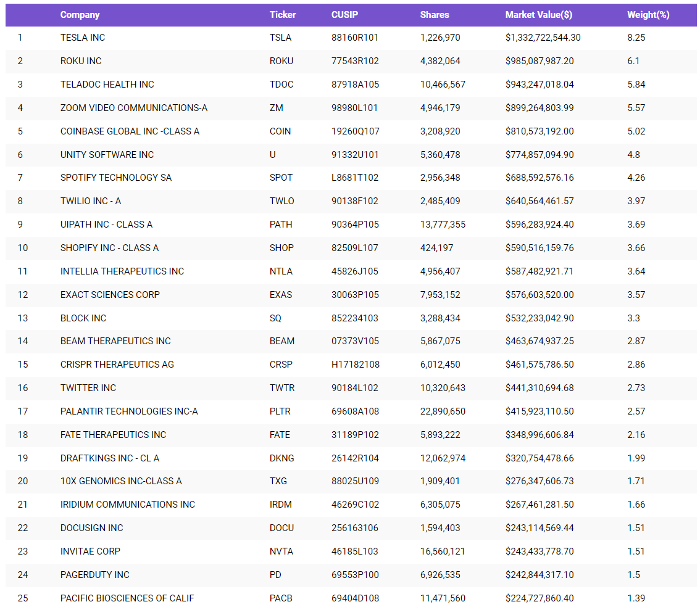Image resolution: width=700 pixels, height=615 pixels.
Task: Click the TDOC ticker symbol
Action: point(281,85)
